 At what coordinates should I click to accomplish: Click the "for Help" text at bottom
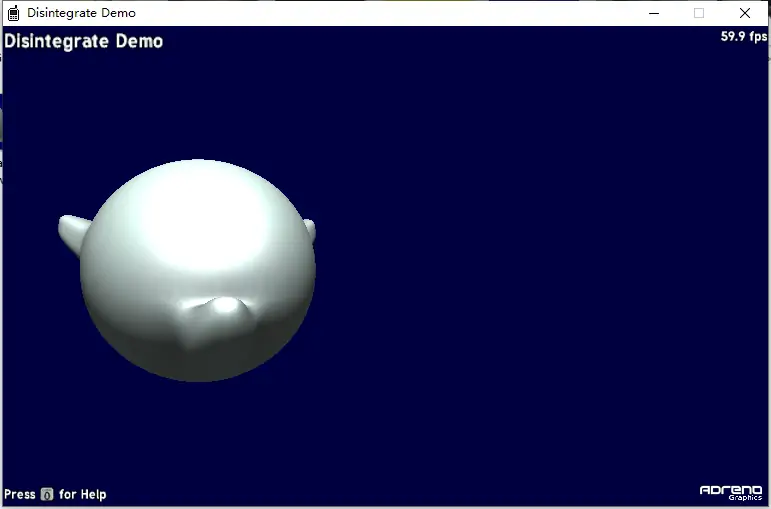pos(82,494)
